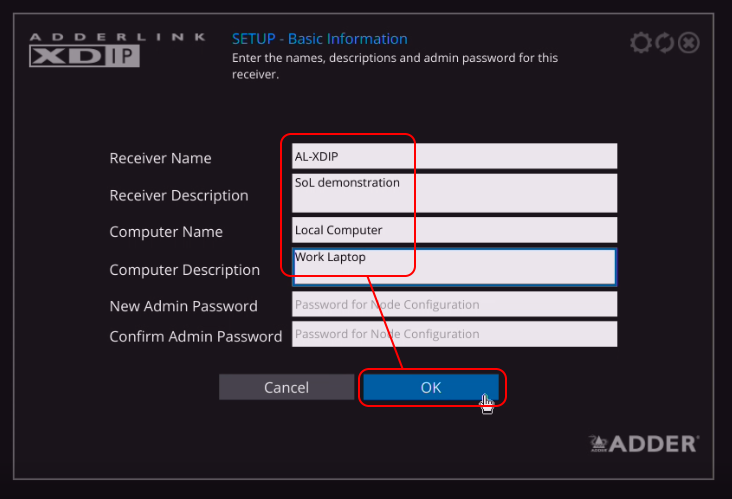
Task: Click the Computer Description field with Work Laptop
Action: pyautogui.click(x=454, y=267)
